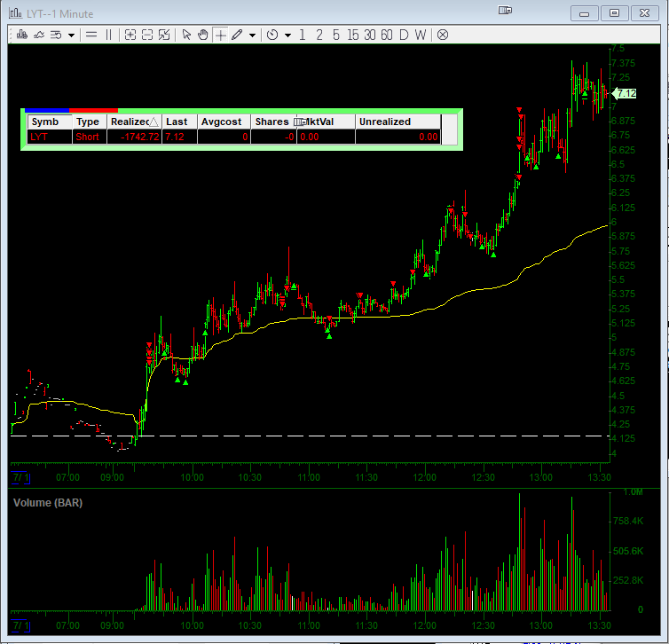Switch to 30 minute chart
The width and height of the screenshot is (669, 644).
[x=370, y=35]
